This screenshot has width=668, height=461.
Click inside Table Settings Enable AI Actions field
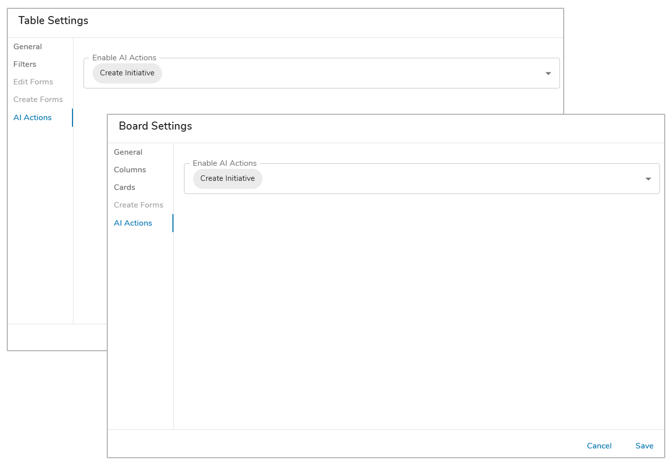pos(321,73)
